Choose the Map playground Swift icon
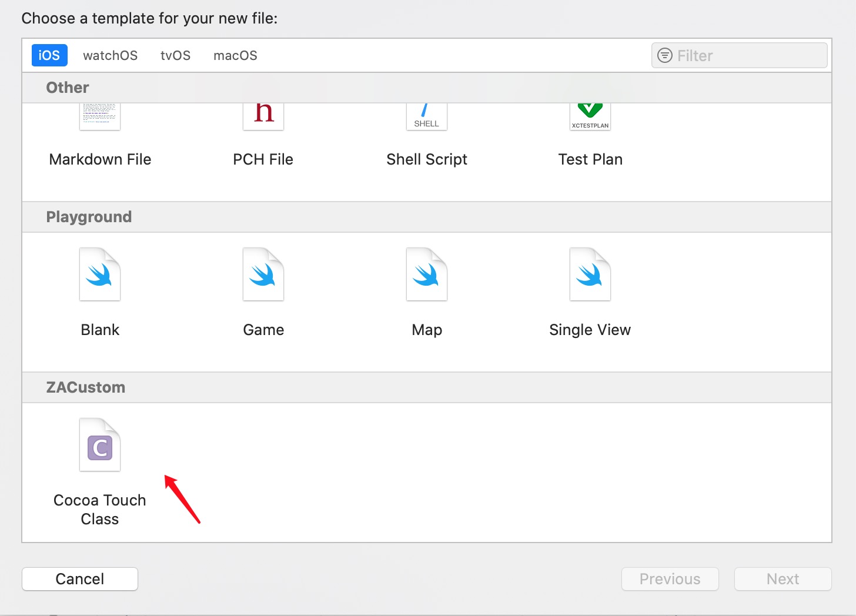 [427, 274]
